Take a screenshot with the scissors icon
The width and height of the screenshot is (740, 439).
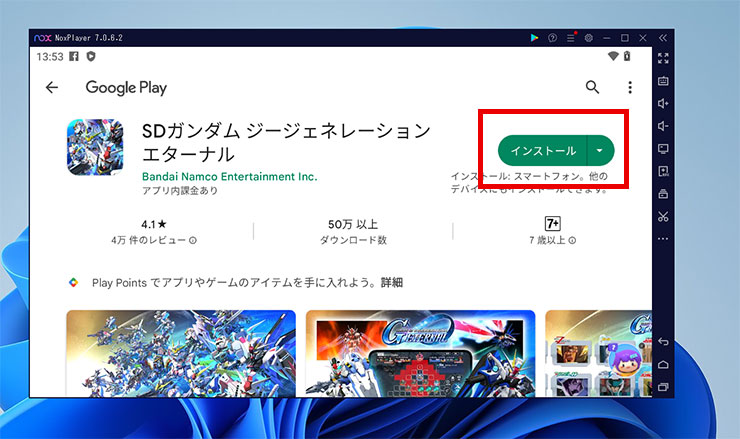pos(663,216)
